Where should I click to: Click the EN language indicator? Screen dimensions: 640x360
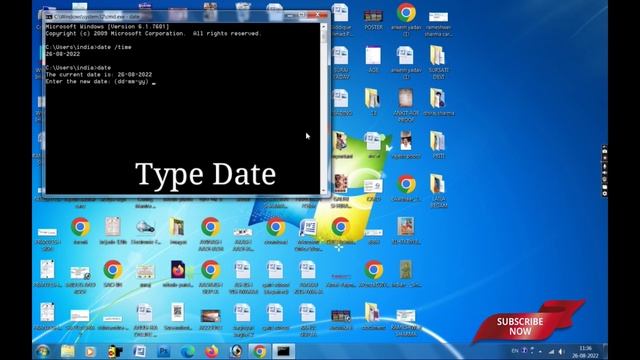515,351
